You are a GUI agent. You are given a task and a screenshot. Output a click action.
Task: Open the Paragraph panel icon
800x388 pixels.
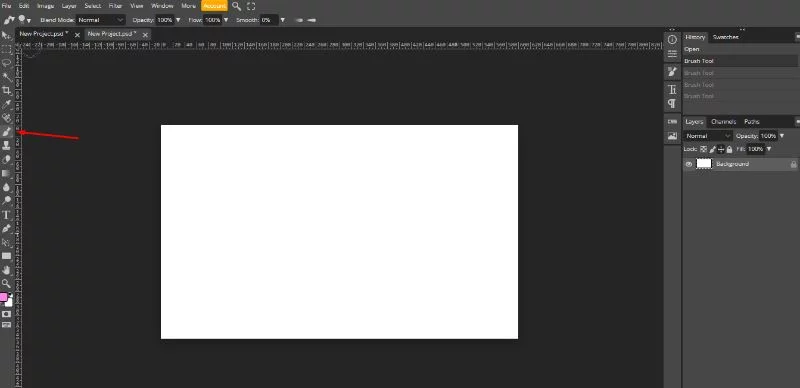pyautogui.click(x=672, y=104)
